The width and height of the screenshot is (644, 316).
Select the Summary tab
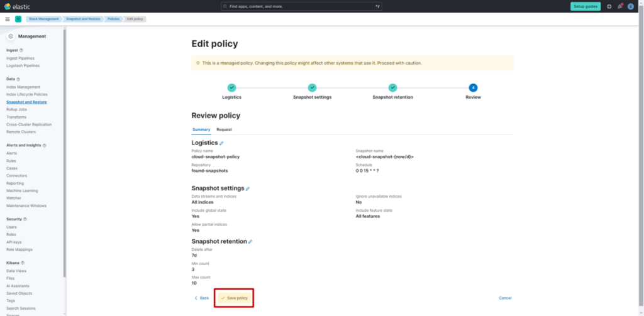(x=201, y=129)
